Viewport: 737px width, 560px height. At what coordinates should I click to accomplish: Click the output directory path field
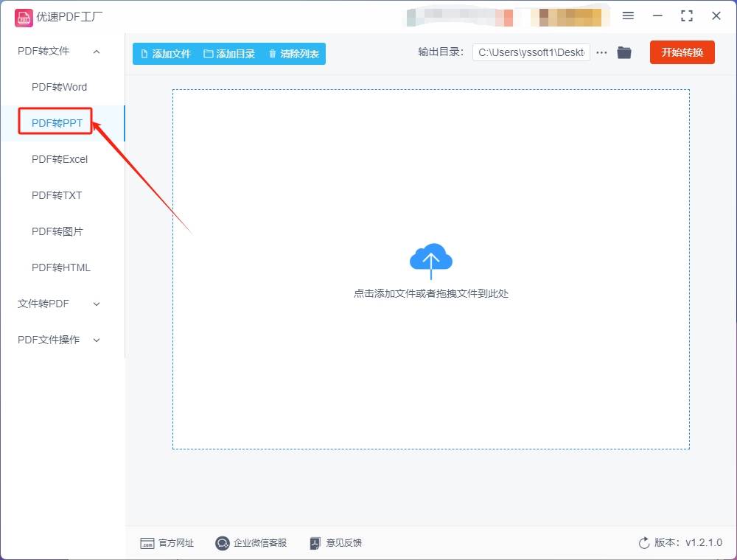tap(531, 52)
